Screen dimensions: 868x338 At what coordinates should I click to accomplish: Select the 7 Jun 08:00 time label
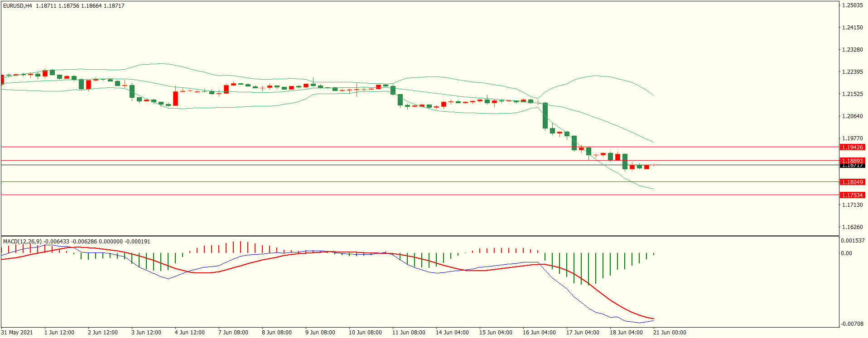[x=233, y=333]
